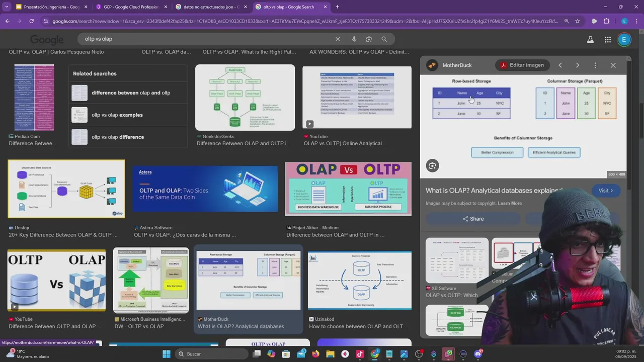Image resolution: width=644 pixels, height=362 pixels.
Task: Select related search 'oltp vs olap difference'
Action: 128,137
